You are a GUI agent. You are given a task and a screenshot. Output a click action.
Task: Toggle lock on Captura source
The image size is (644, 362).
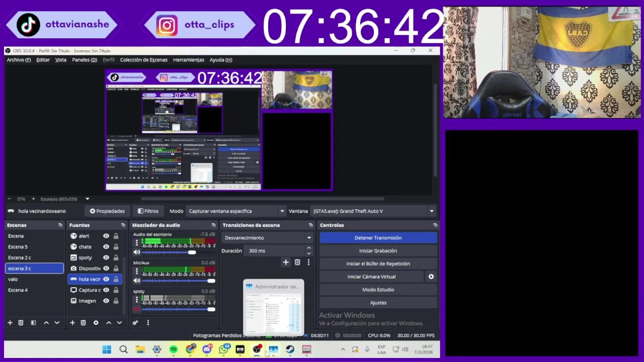pos(116,290)
